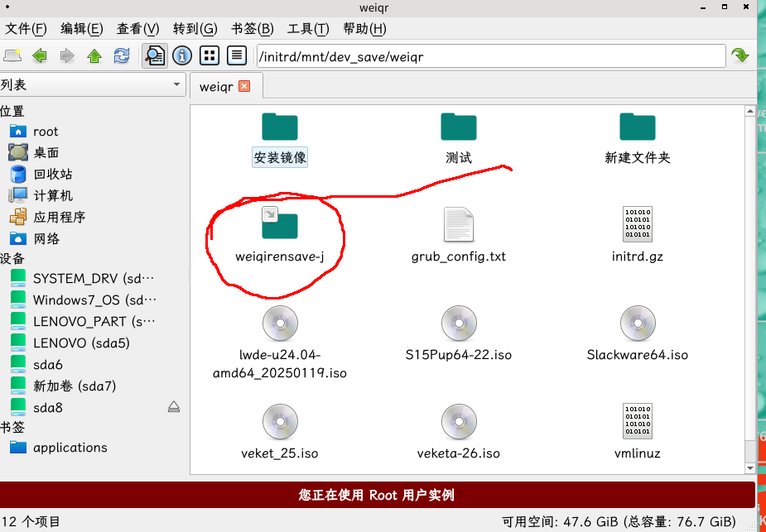Screen dimensions: 766x532
Task: Open 网络 from the sidebar
Action: point(49,237)
